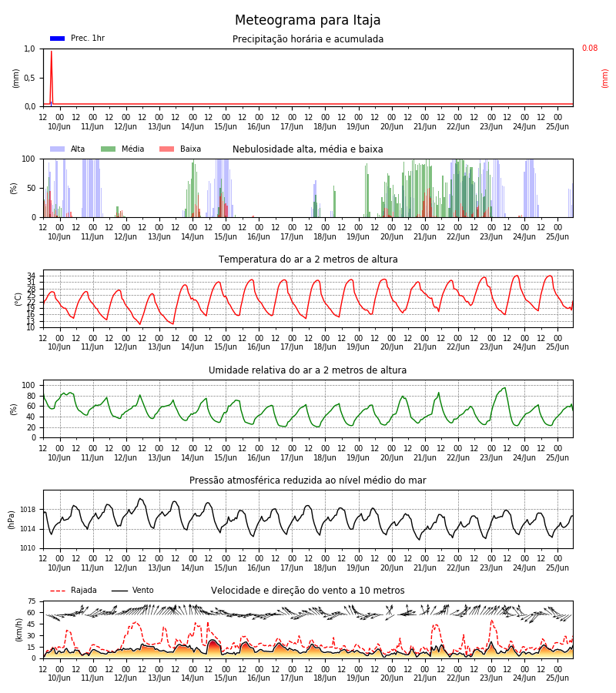
Task: Click the blue Prec. 1hr legend swatch
Action: click(58, 38)
